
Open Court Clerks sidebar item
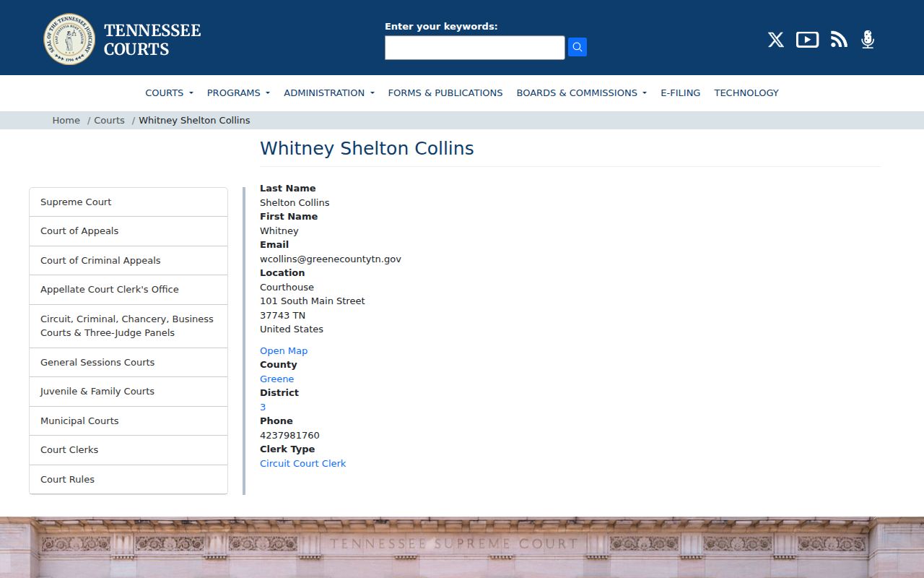(x=128, y=450)
